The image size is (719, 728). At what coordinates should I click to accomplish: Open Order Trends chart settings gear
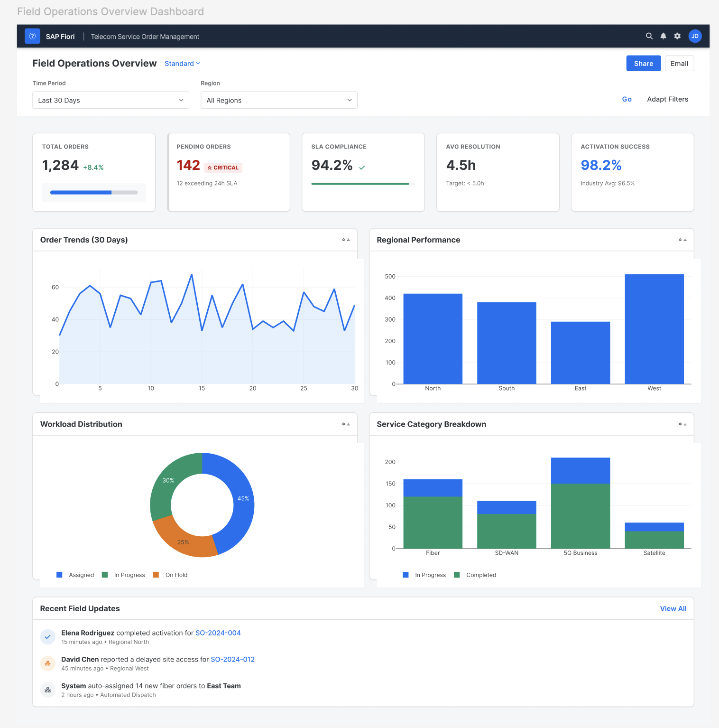343,240
